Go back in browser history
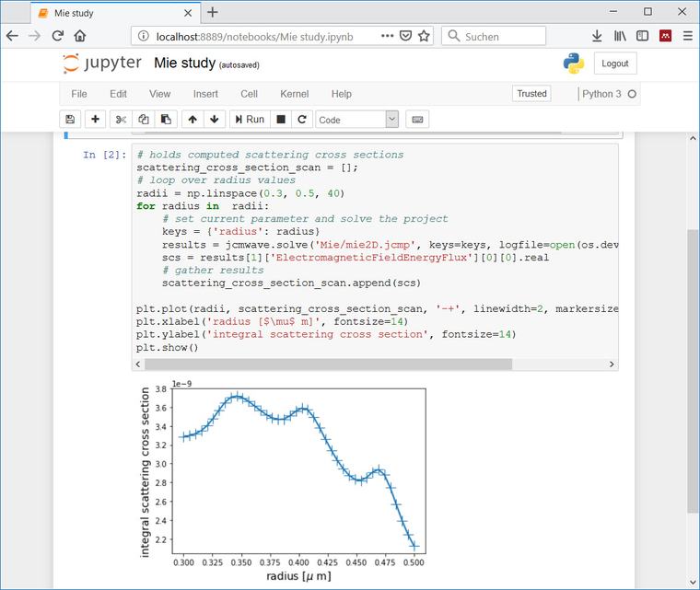 pyautogui.click(x=13, y=36)
